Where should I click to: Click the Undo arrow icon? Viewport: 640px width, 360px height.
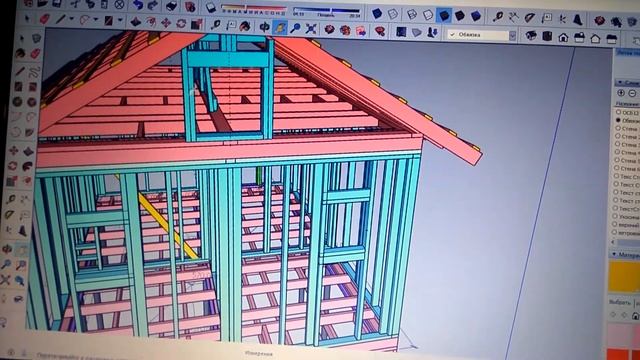coord(138,5)
